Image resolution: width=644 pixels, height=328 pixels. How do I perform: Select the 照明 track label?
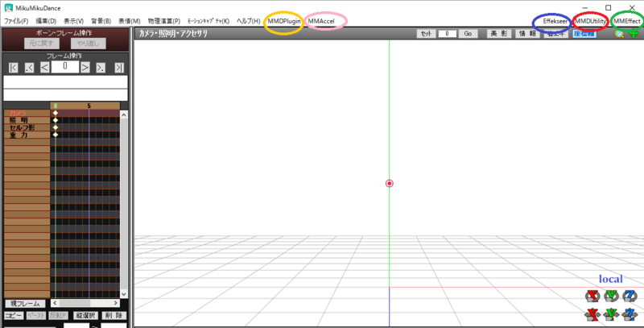tap(27, 120)
